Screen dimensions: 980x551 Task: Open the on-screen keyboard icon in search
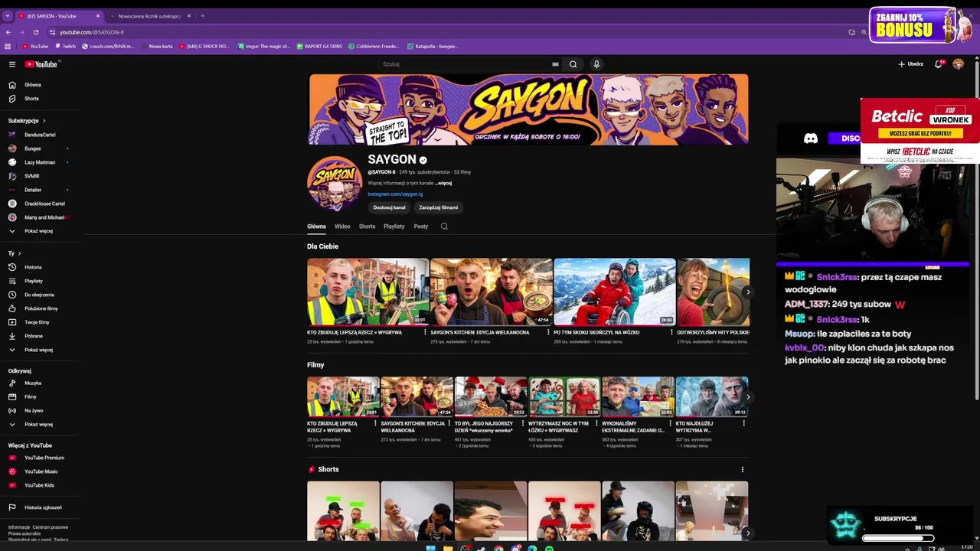tap(555, 64)
